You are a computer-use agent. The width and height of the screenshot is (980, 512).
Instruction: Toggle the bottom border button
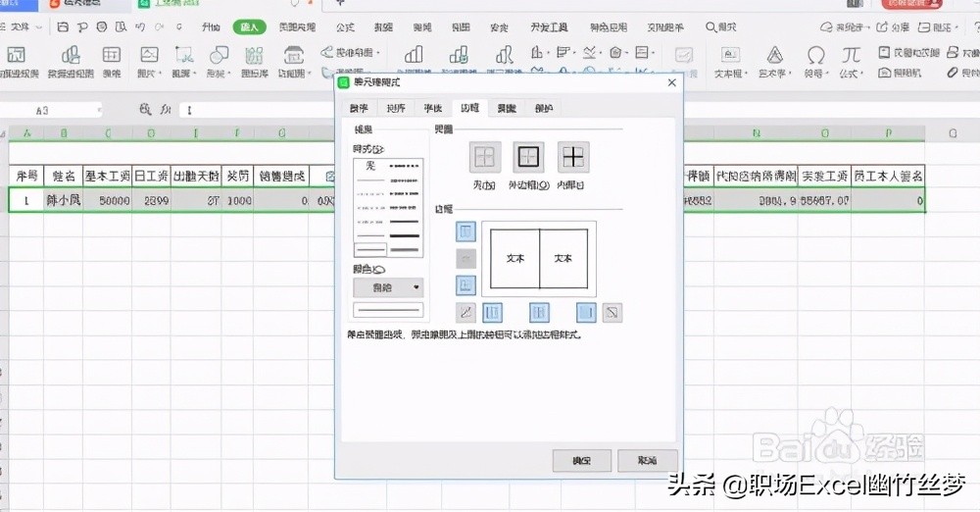pyautogui.click(x=466, y=285)
